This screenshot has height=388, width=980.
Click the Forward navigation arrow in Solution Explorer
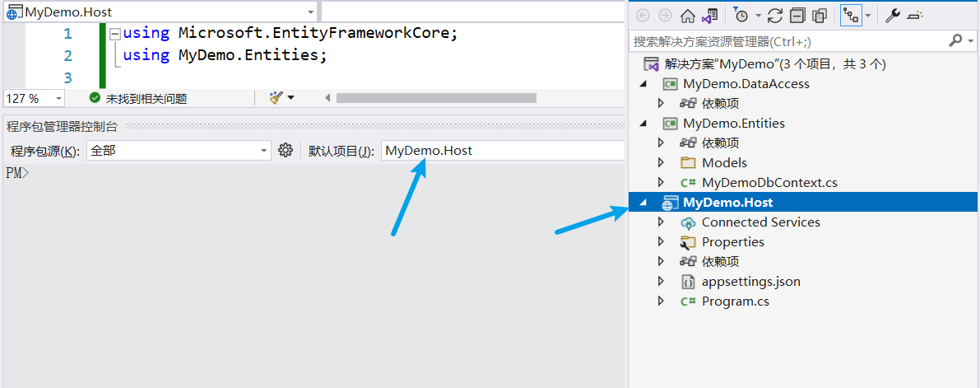tap(665, 15)
